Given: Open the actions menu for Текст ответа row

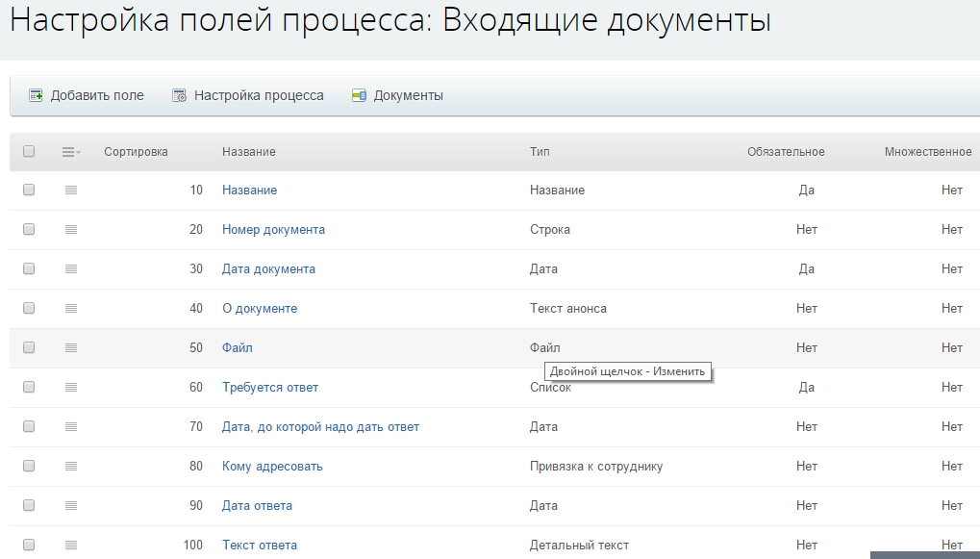Looking at the screenshot, I should coord(69,545).
